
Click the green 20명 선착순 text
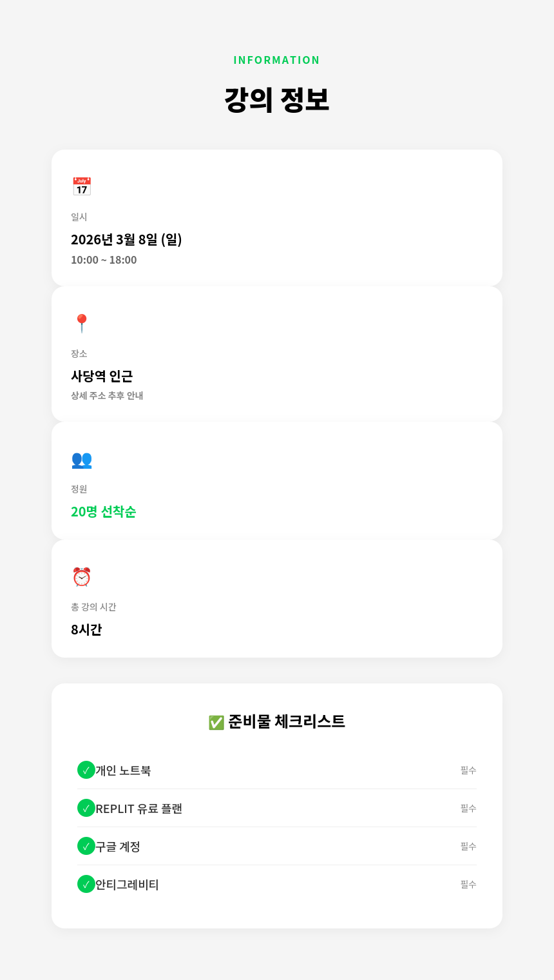tap(103, 511)
